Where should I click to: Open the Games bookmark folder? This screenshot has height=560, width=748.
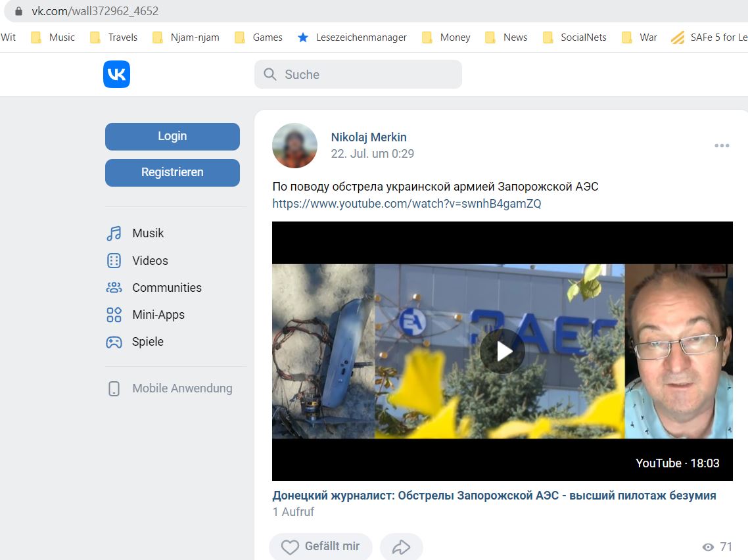pyautogui.click(x=258, y=37)
